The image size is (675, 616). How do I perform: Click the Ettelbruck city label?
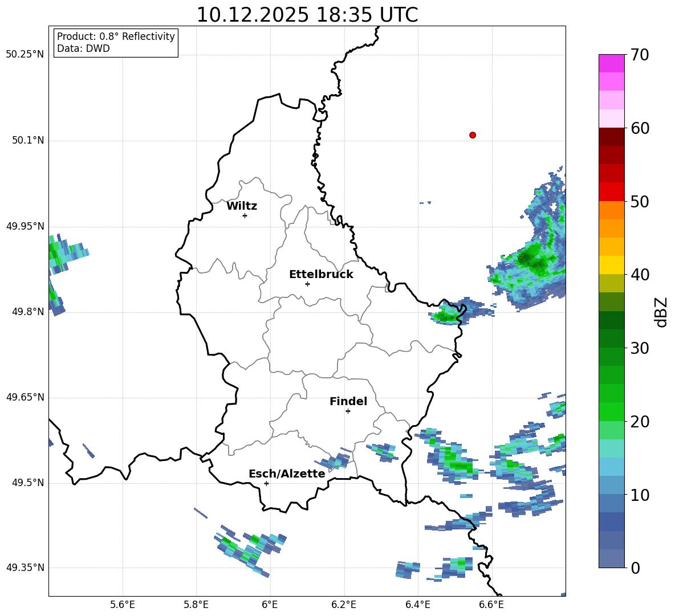[x=321, y=274]
